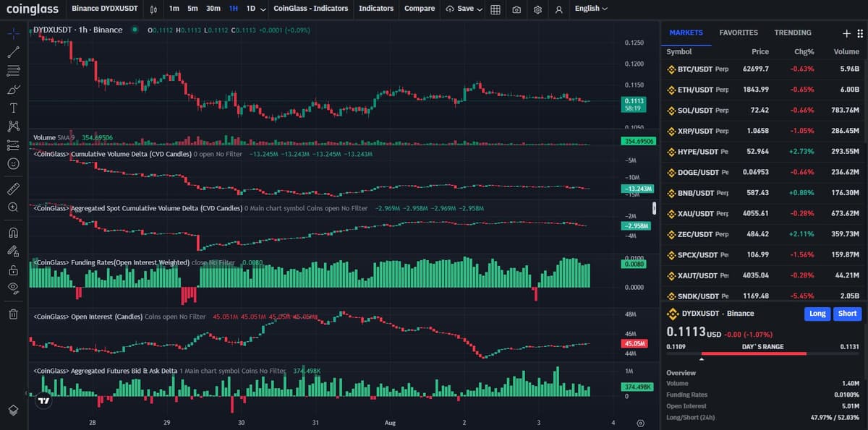Viewport: 868px width, 430px height.
Task: Sort the list by Chg% column
Action: pos(804,52)
